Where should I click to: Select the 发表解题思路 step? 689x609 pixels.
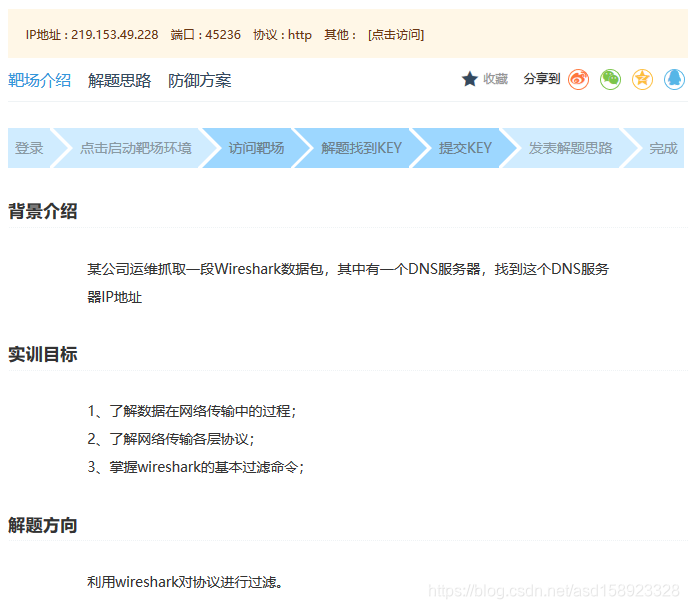pos(570,148)
